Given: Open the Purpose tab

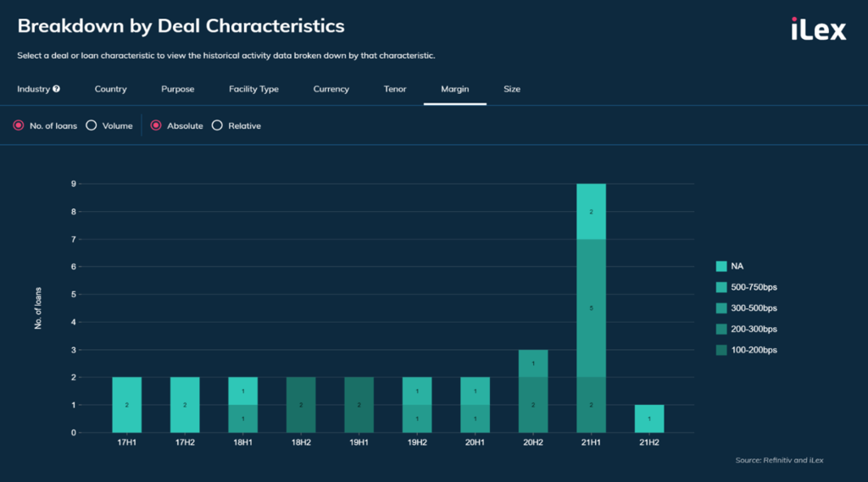Looking at the screenshot, I should tap(177, 89).
